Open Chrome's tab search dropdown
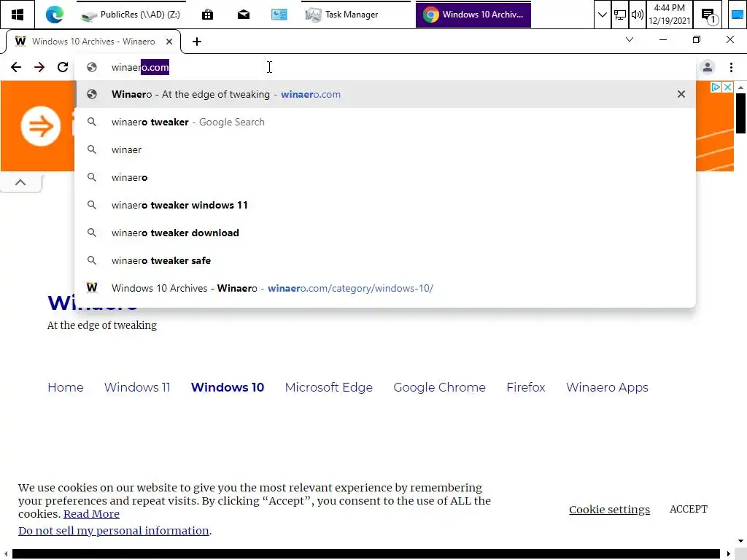Screen dimensions: 747x560 pyautogui.click(x=630, y=39)
